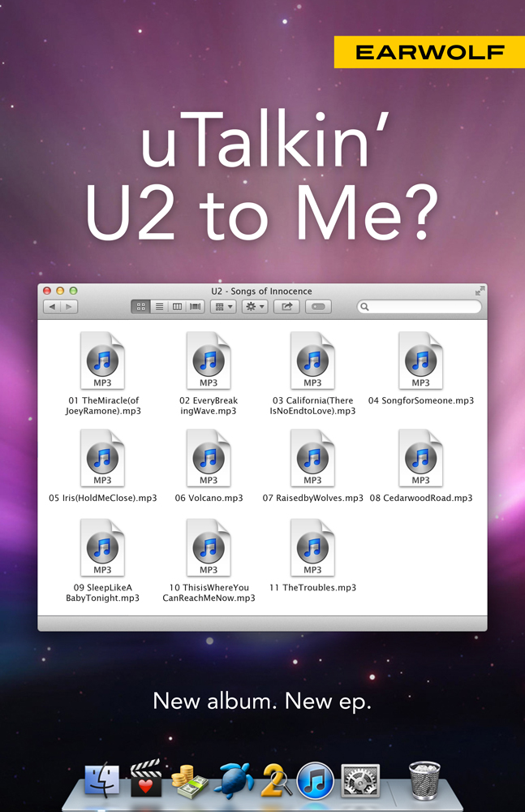Click the 11 TheTroubles.mp3 filename label
The width and height of the screenshot is (525, 812).
[x=312, y=587]
